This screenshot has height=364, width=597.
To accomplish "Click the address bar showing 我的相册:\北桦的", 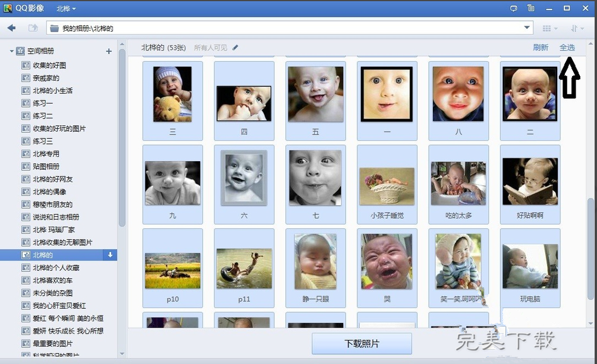I will click(285, 28).
